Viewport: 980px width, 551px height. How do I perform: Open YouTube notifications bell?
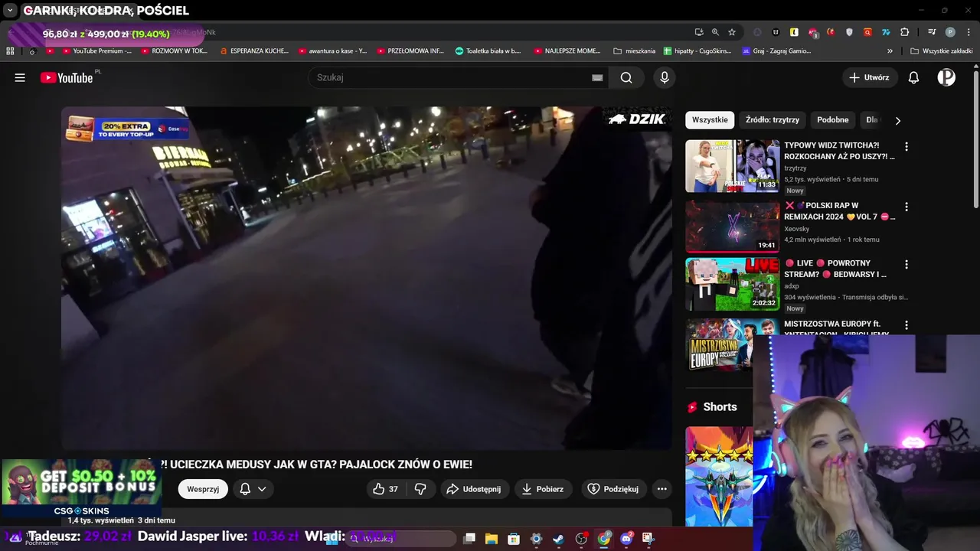913,77
